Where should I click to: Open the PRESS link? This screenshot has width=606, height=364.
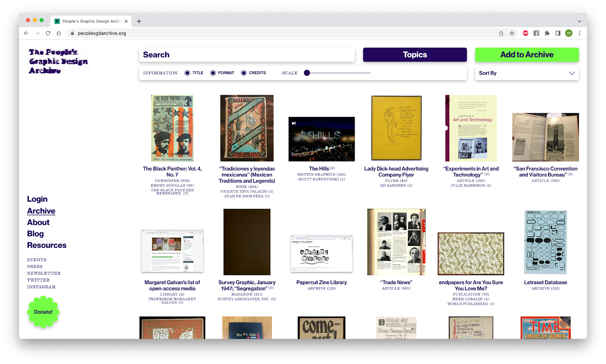pyautogui.click(x=34, y=267)
